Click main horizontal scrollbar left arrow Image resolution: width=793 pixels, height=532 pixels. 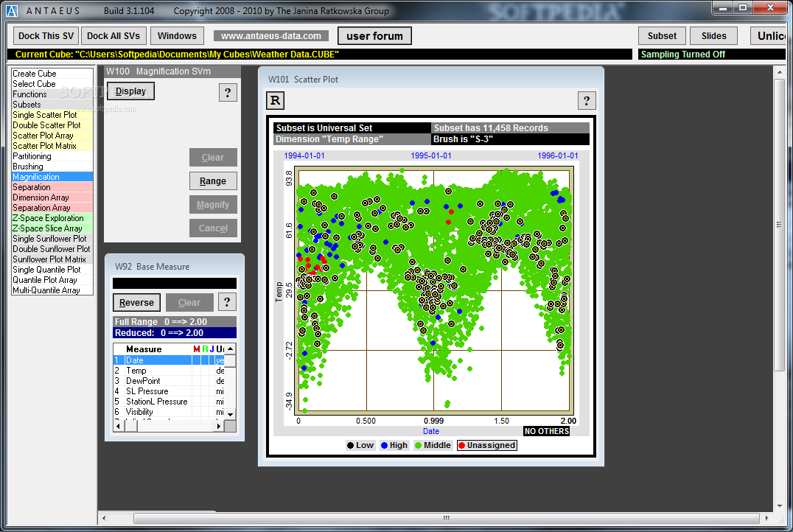[x=104, y=518]
